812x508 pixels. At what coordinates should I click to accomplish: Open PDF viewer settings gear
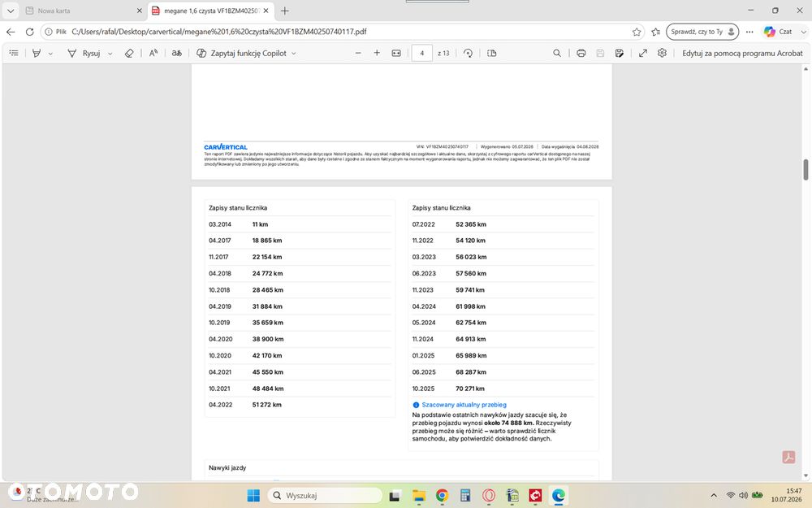coord(662,53)
